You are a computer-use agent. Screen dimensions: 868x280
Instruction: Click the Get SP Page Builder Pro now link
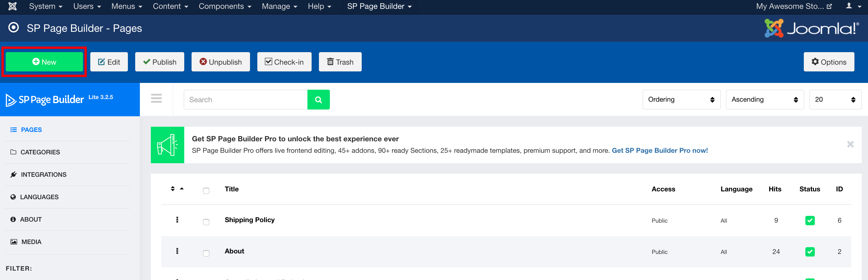point(659,150)
